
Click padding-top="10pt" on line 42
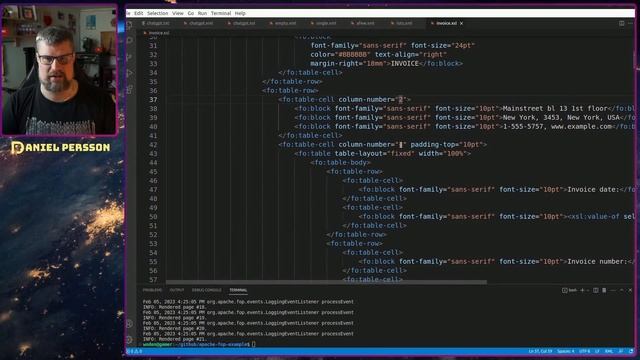click(447, 144)
